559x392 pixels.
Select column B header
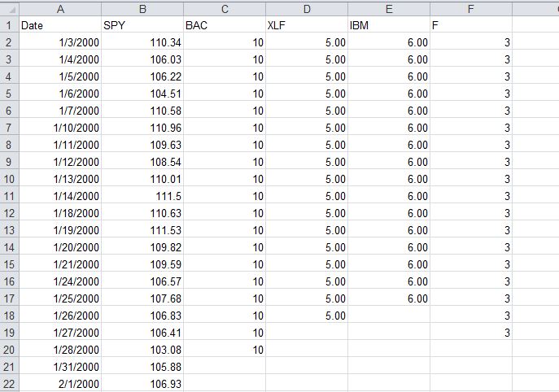click(142, 9)
